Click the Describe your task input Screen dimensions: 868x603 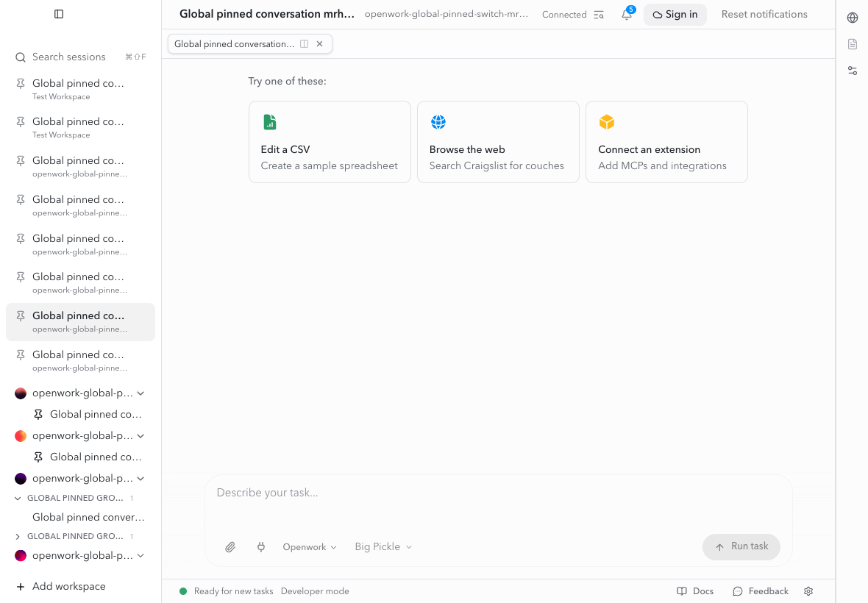coord(498,493)
